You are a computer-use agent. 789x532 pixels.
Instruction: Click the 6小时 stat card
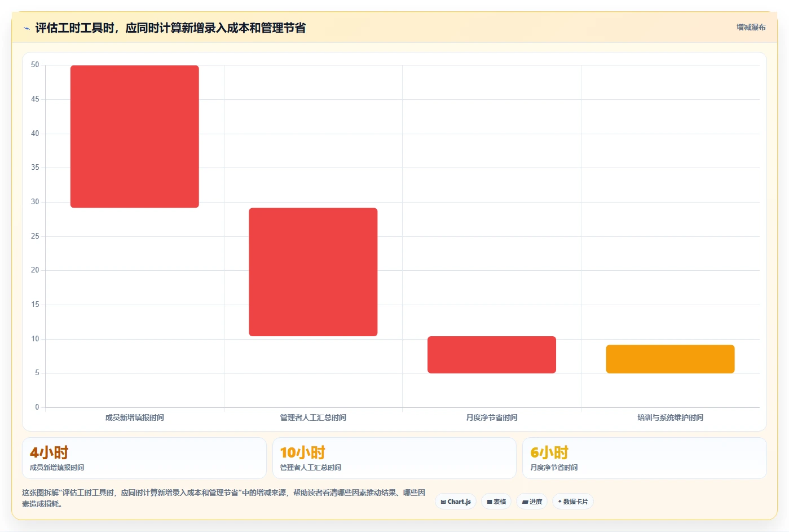pos(645,458)
